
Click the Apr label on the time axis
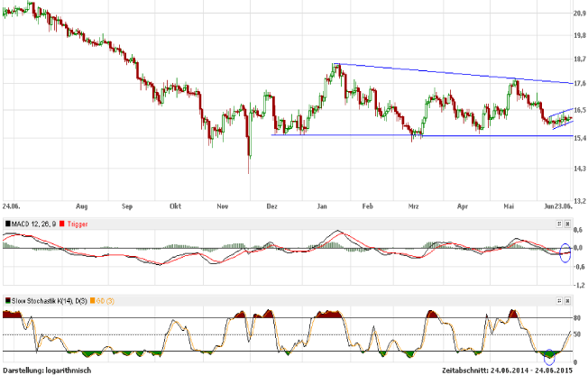coord(464,206)
